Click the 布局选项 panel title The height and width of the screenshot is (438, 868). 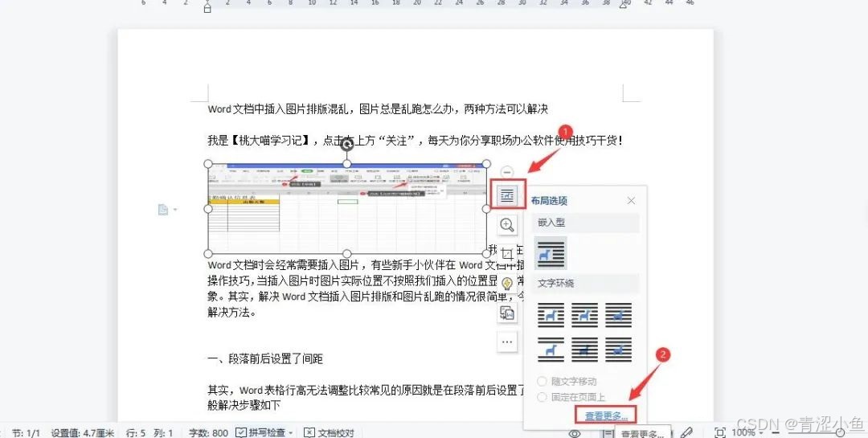[549, 200]
